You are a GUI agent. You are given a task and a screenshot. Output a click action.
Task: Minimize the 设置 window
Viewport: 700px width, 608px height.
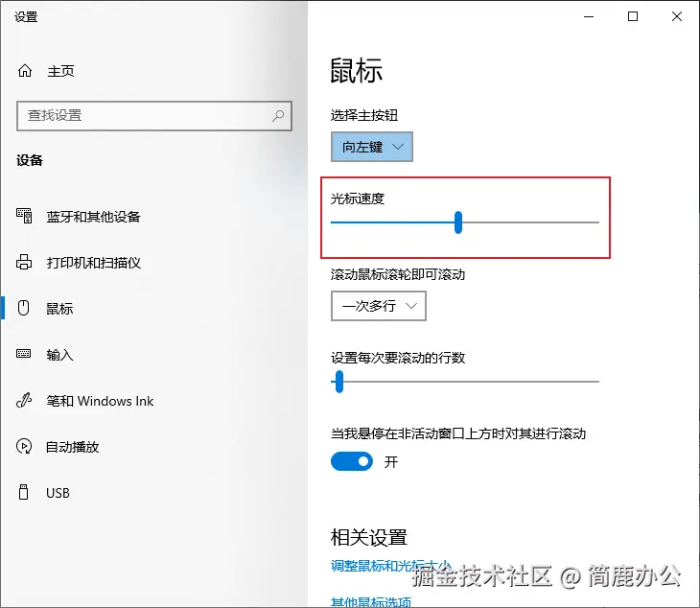589,16
